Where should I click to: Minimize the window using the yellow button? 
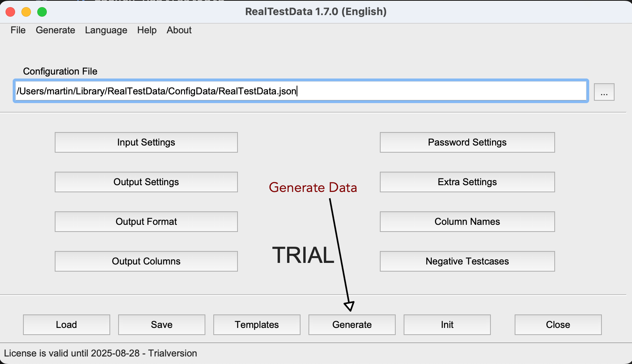(26, 12)
